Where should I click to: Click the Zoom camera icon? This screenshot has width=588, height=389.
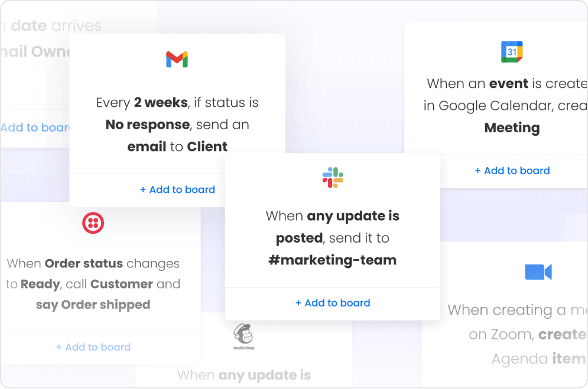538,272
